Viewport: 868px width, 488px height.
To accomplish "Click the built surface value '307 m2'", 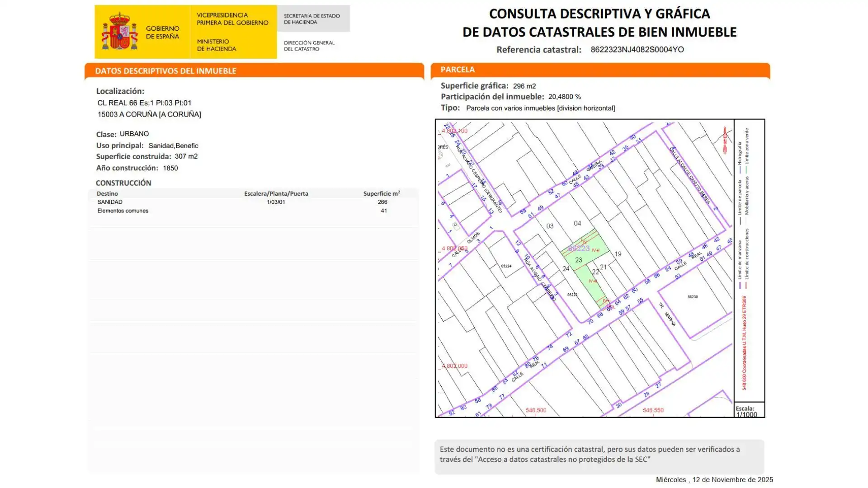I will click(x=186, y=156).
